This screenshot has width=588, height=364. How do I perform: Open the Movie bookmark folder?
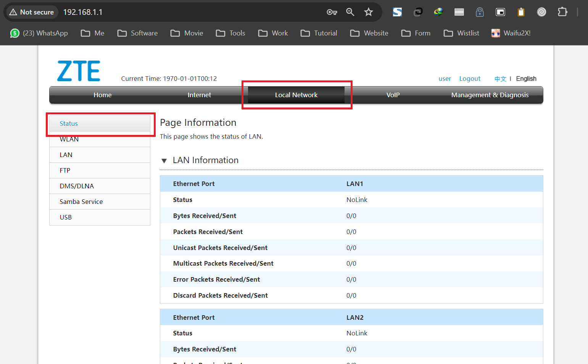click(x=187, y=33)
